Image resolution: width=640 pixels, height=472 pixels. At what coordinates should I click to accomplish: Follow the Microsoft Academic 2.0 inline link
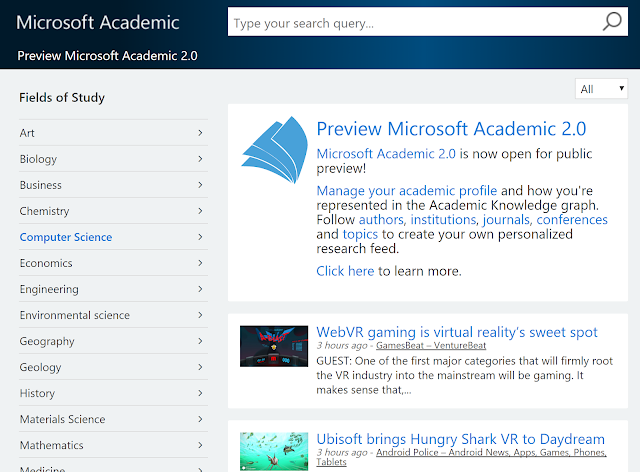[x=386, y=154]
